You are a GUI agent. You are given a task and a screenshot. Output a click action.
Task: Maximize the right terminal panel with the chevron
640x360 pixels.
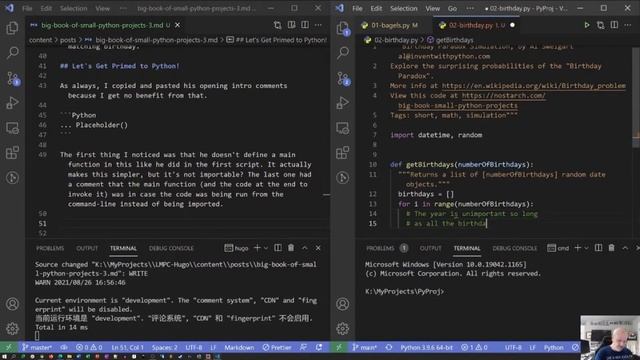[625, 248]
